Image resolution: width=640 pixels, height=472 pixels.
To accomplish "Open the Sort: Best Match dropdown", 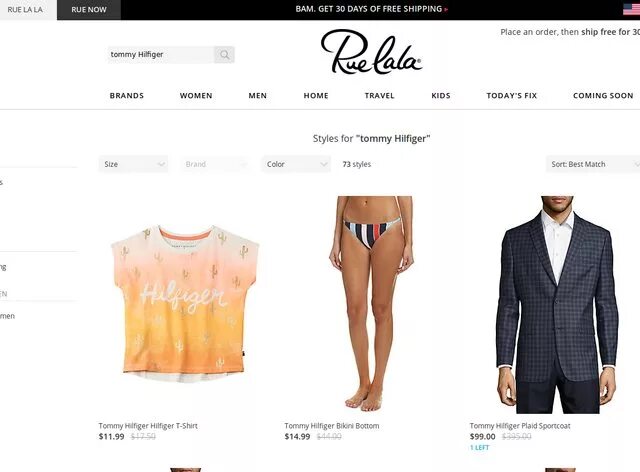I will point(593,164).
